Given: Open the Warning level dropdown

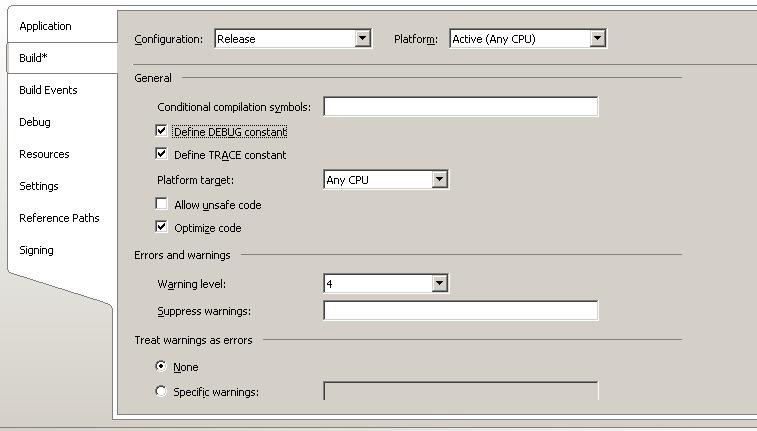Looking at the screenshot, I should (x=386, y=283).
